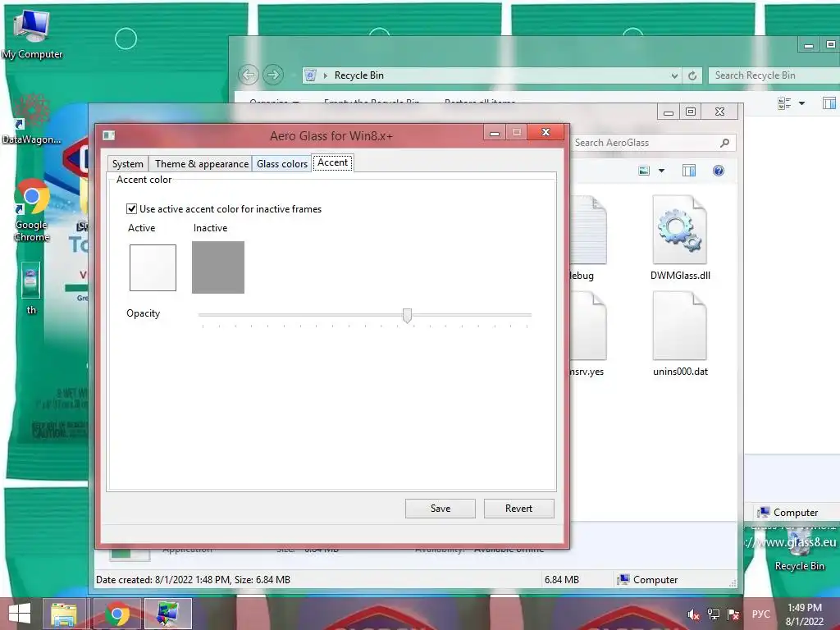Save the Aero Glass settings
This screenshot has width=840, height=630.
point(441,509)
